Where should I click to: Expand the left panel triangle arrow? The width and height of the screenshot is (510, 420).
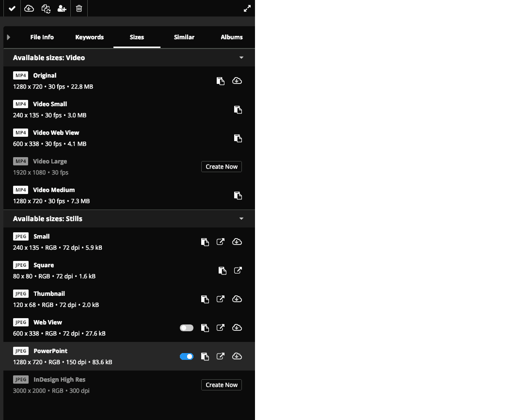[x=8, y=37]
